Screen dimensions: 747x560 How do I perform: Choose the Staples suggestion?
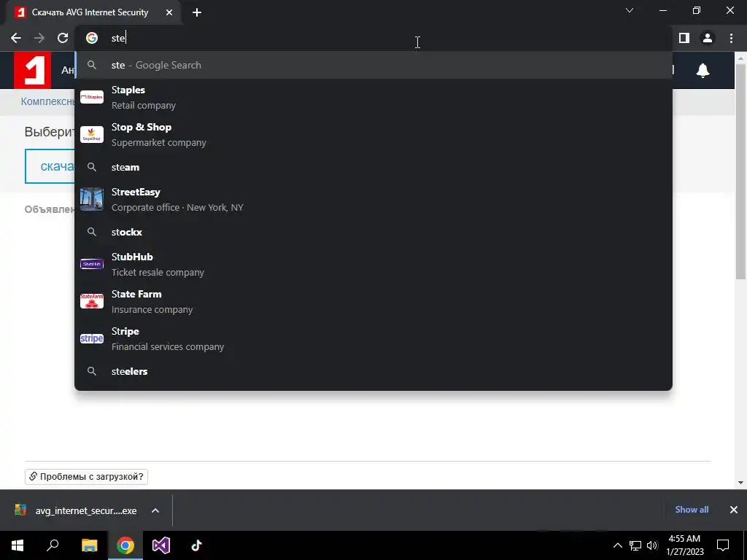[x=373, y=97]
